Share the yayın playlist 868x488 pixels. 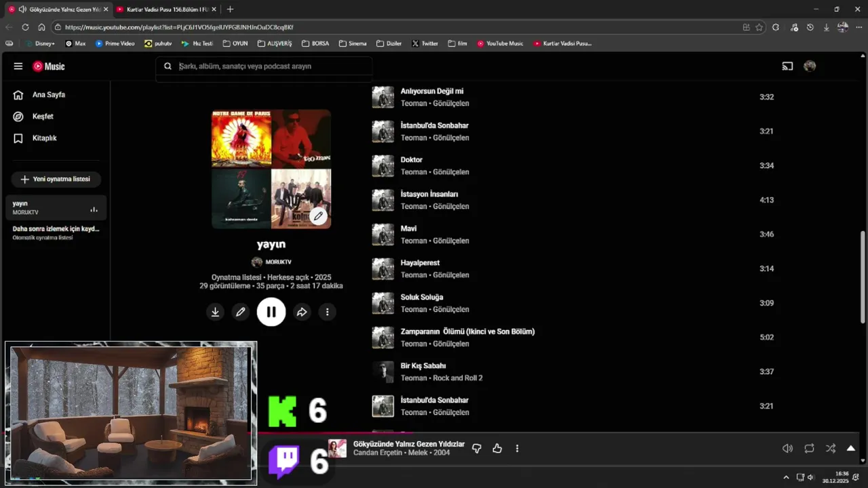click(302, 312)
